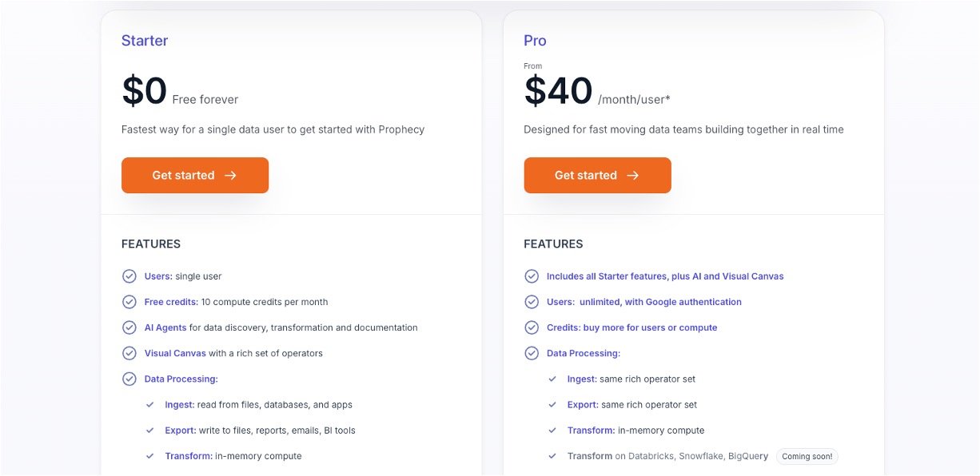Click check circle beside Includes all Starter features
The height and width of the screenshot is (476, 980).
point(532,276)
